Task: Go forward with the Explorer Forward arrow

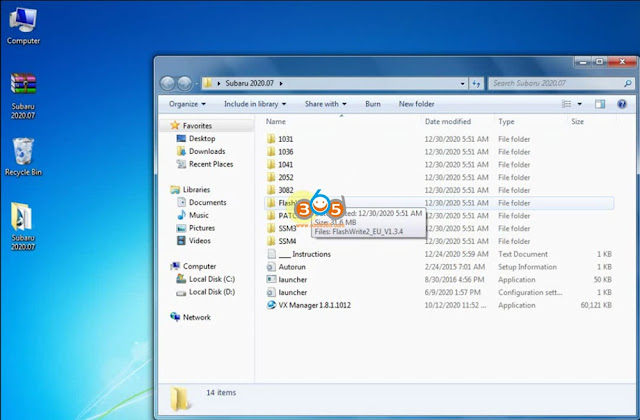Action: click(184, 83)
